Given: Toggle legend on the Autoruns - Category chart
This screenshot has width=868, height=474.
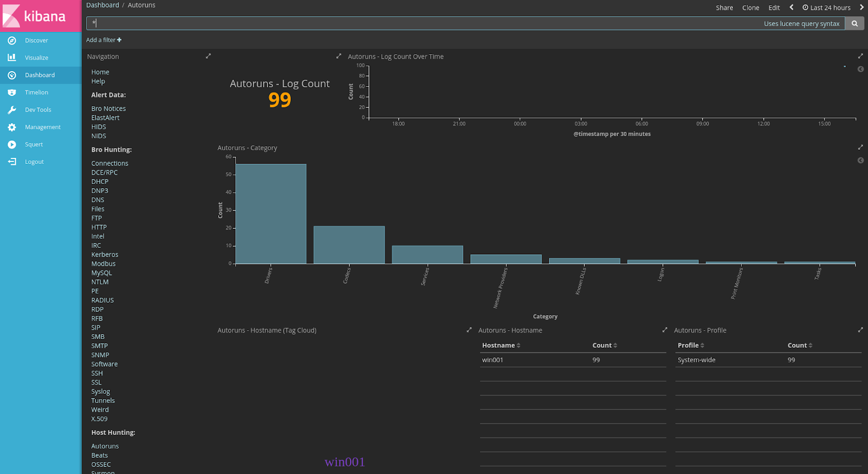Looking at the screenshot, I should (x=860, y=161).
